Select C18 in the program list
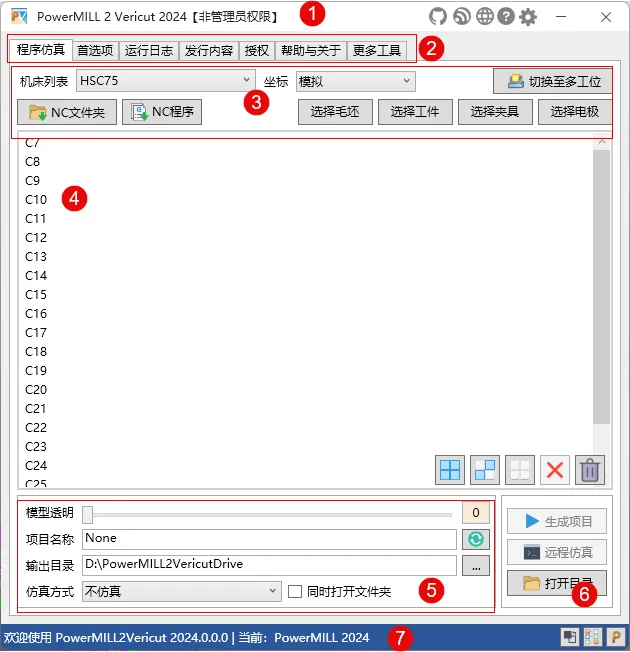Viewport: 630px width, 652px height. 36,351
